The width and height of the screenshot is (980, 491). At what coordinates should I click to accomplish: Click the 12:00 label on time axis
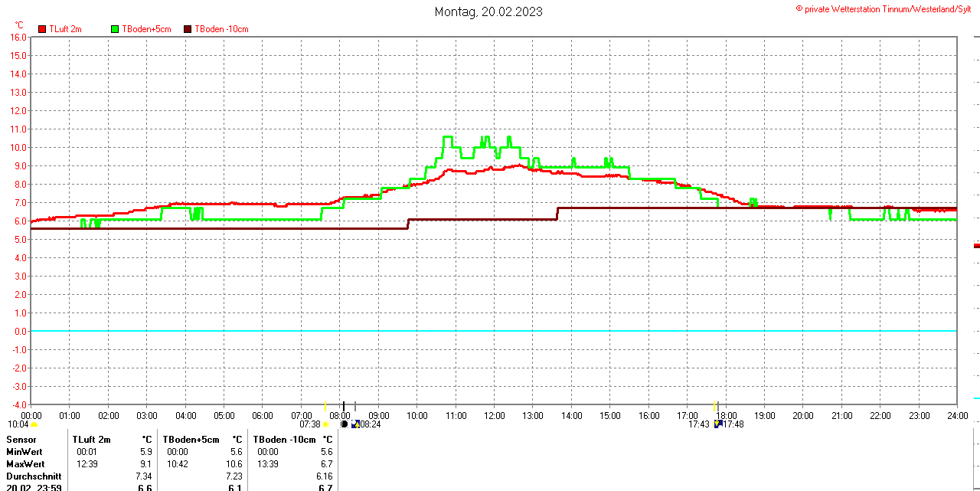[x=494, y=416]
